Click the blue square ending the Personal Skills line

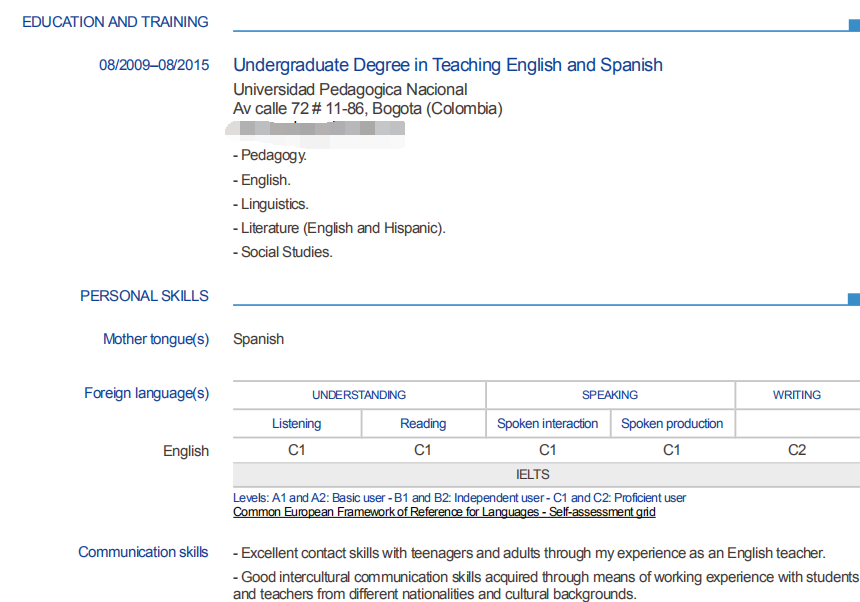pyautogui.click(x=853, y=299)
